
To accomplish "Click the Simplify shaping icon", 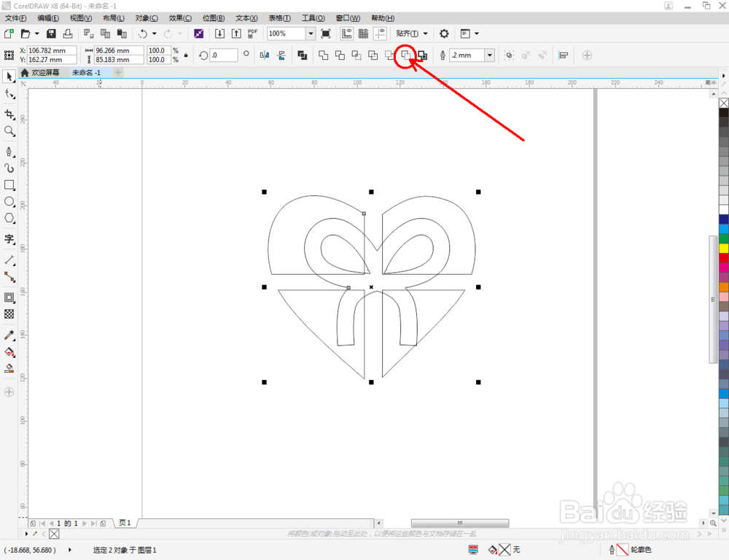I will click(373, 55).
